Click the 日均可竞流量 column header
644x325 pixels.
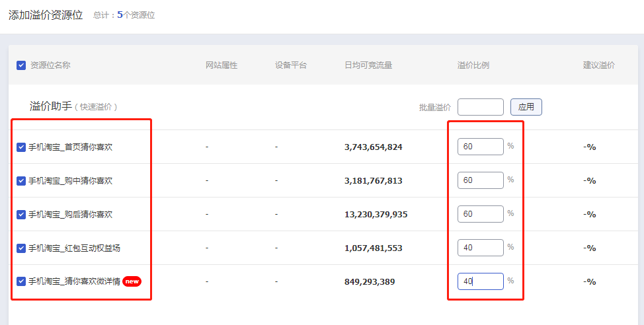368,65
